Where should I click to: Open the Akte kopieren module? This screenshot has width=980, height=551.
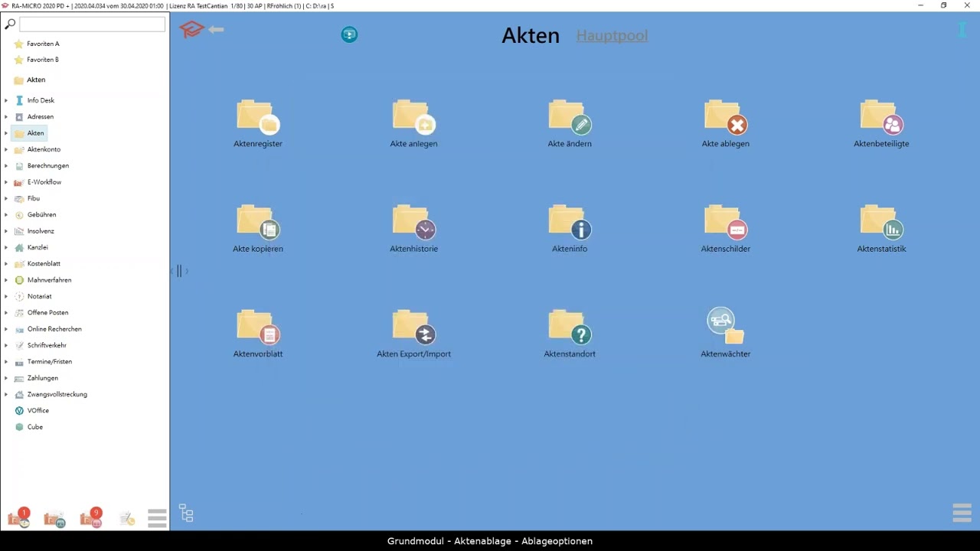click(x=258, y=228)
